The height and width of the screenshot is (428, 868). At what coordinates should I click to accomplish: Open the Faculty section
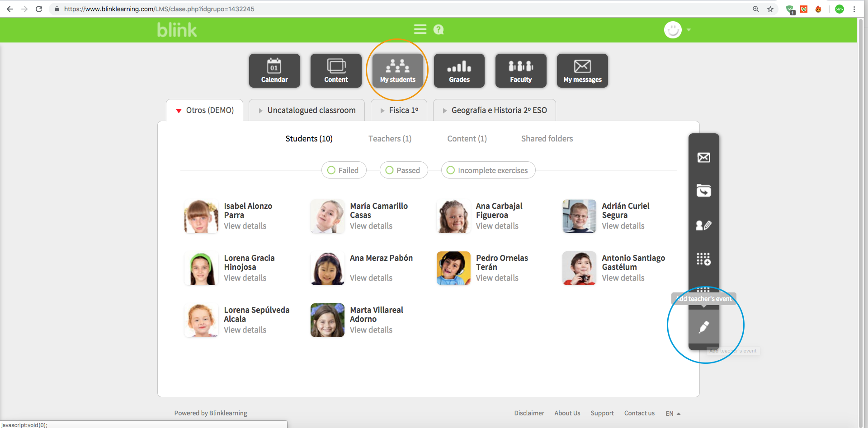(x=521, y=71)
